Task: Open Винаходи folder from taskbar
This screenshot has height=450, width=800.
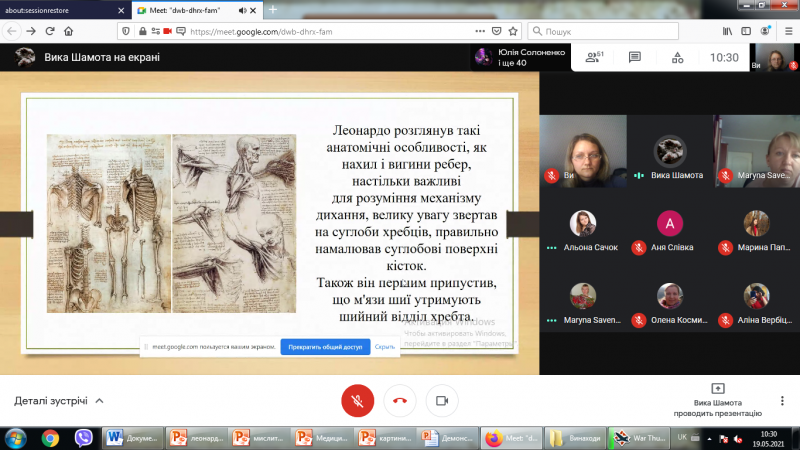Action: coord(574,438)
